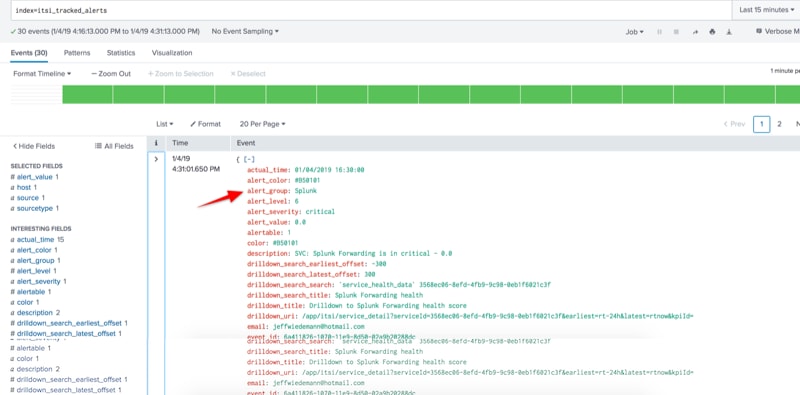Expand event row using the > arrow
This screenshot has width=800, height=395.
pyautogui.click(x=156, y=159)
